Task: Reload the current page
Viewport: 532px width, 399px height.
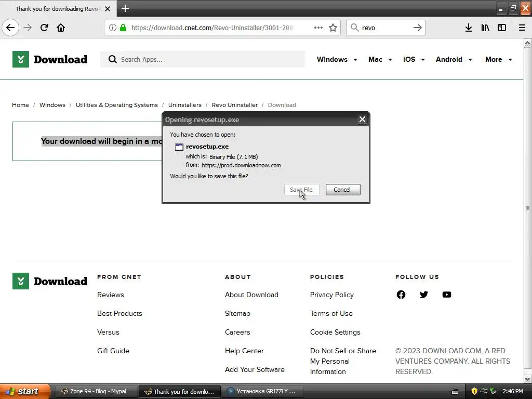Action: point(44,28)
